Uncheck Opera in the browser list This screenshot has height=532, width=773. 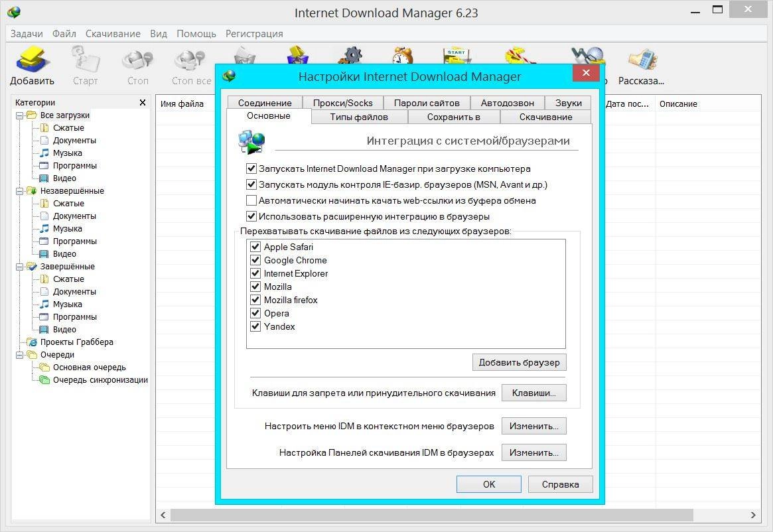255,313
